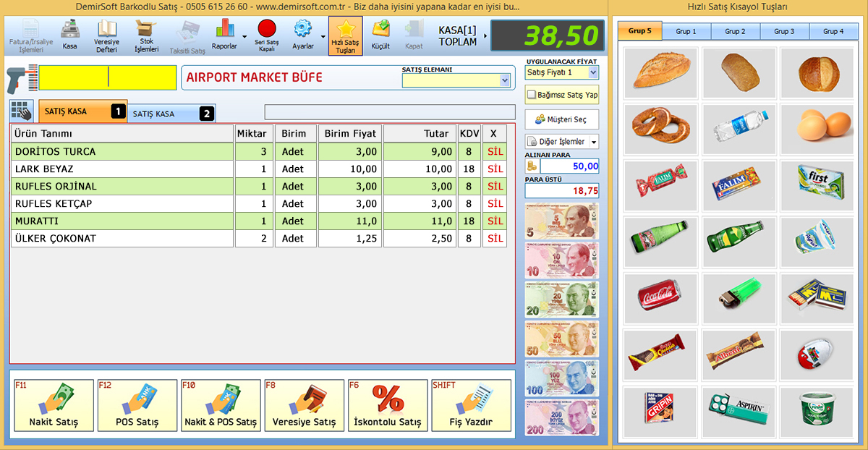Screen dimensions: 868x450
Task: Open Veresiye Defteri credit ledger
Action: pos(107,36)
